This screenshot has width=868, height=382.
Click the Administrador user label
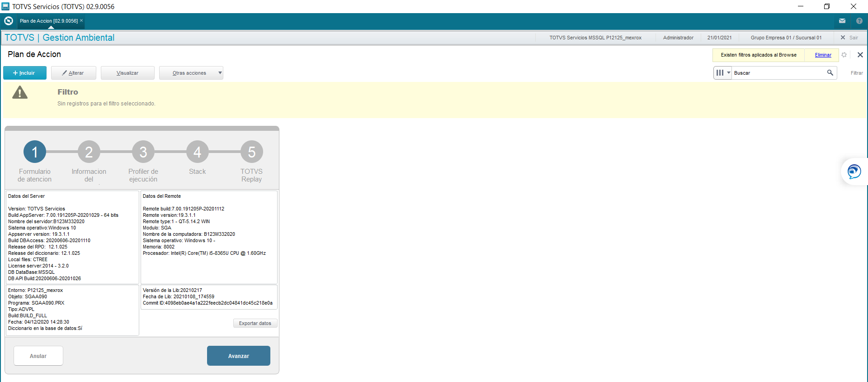click(678, 38)
